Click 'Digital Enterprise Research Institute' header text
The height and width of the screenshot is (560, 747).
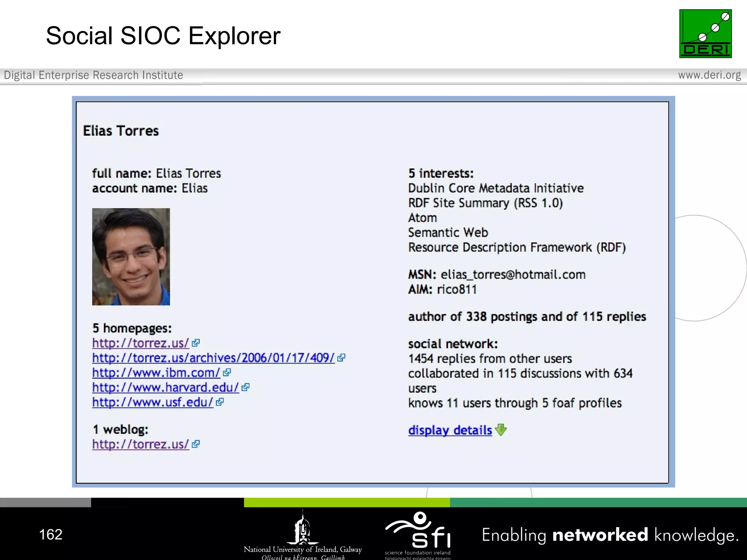(93, 75)
